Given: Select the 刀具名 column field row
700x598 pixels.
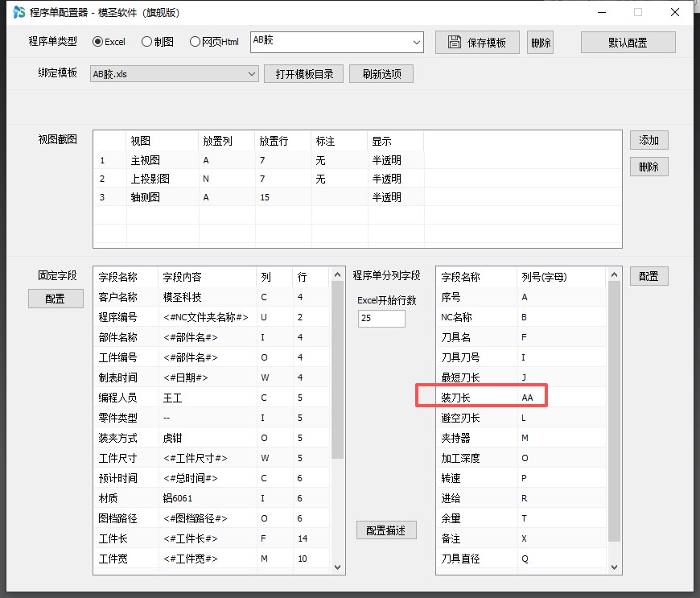Looking at the screenshot, I should 522,337.
